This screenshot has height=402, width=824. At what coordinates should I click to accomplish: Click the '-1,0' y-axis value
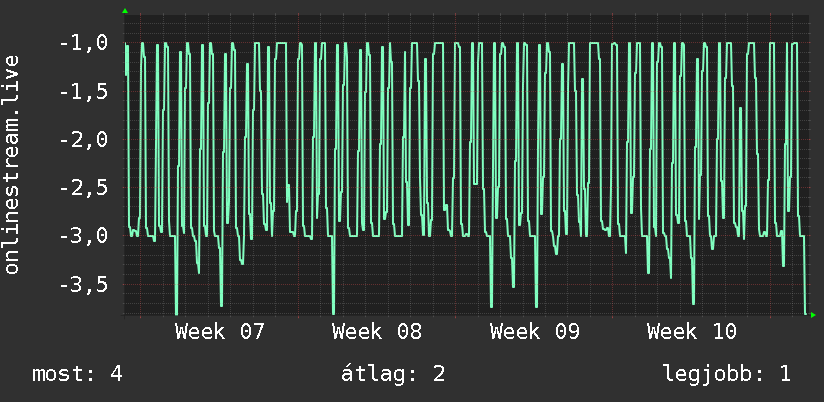(x=84, y=43)
